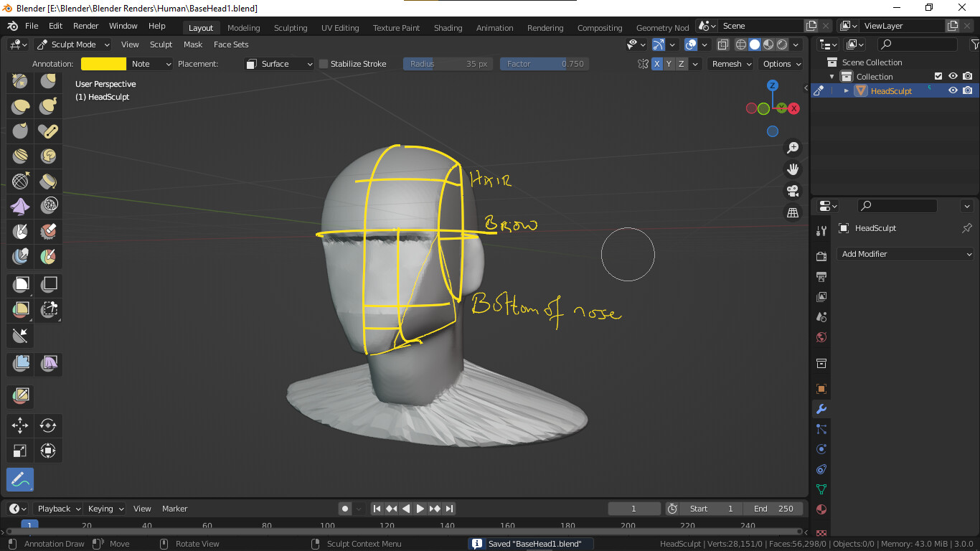Open the Object Data properties tab
The image size is (980, 551).
point(821,489)
